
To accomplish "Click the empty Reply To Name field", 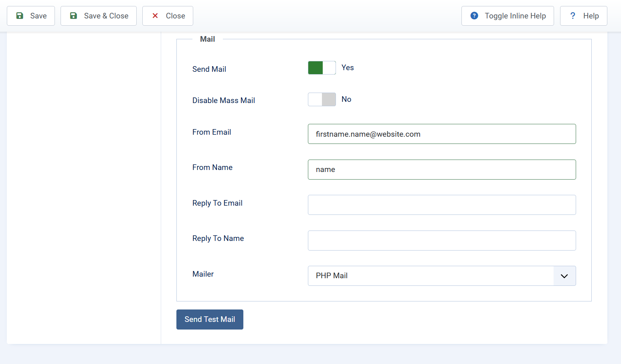I will click(441, 241).
